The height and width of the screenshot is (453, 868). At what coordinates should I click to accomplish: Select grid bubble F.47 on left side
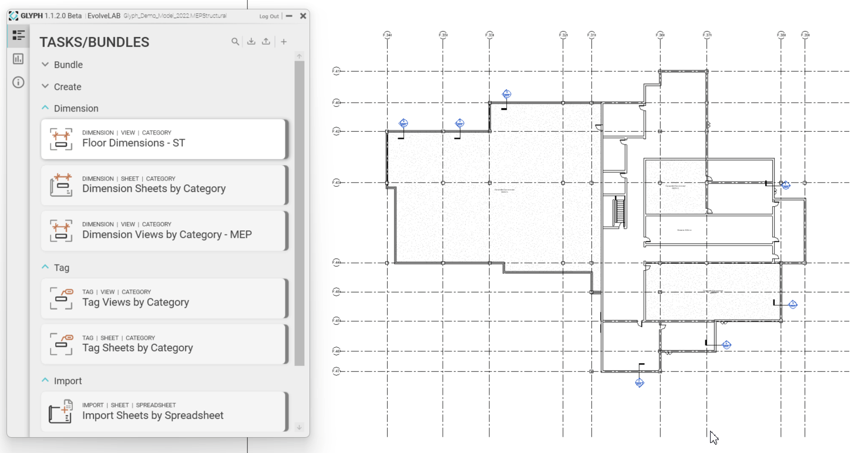[337, 371]
